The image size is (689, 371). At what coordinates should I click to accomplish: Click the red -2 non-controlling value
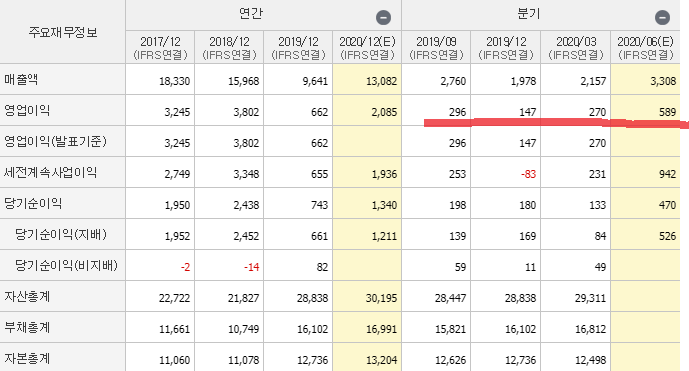185,267
